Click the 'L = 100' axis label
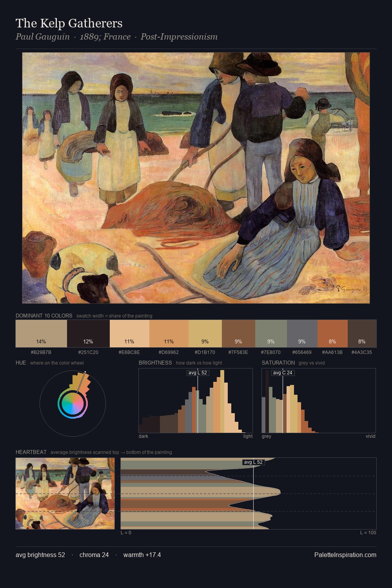The width and height of the screenshot is (392, 588). (368, 533)
